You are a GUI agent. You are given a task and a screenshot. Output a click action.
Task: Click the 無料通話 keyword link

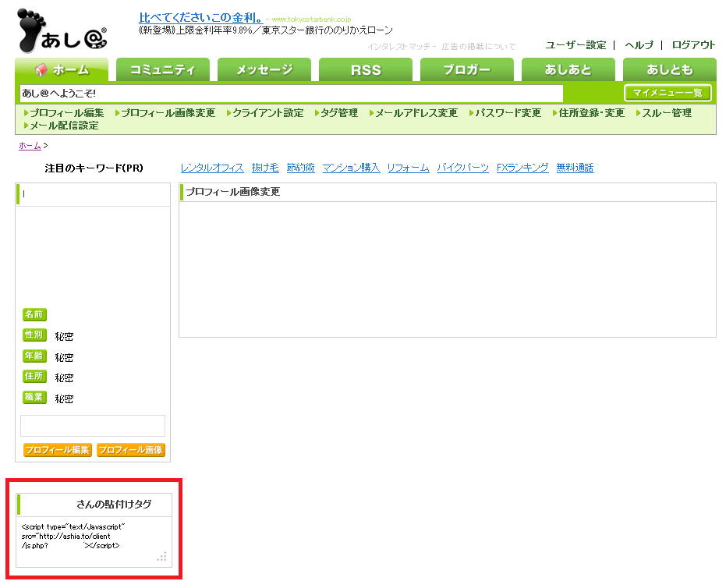(575, 168)
